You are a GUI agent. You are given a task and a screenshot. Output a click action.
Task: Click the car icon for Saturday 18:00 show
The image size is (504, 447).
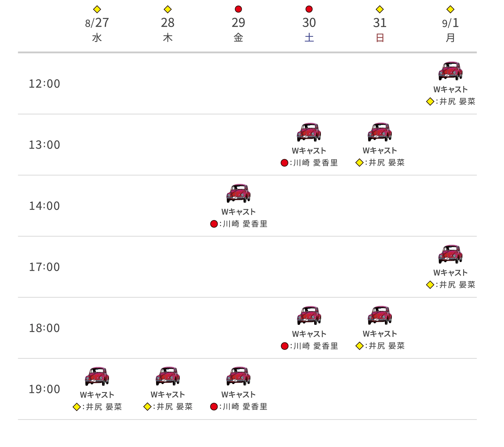(309, 315)
